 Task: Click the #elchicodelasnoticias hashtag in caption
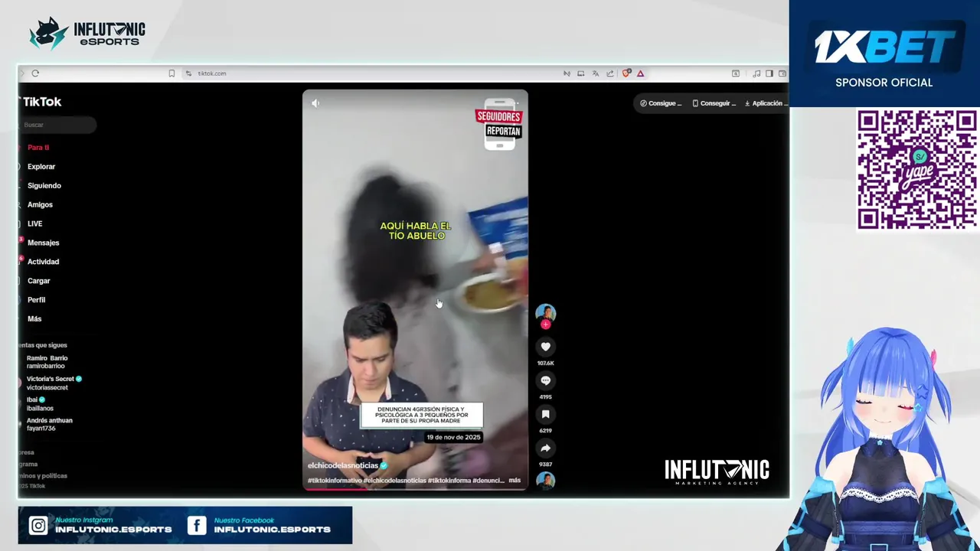[394, 481]
